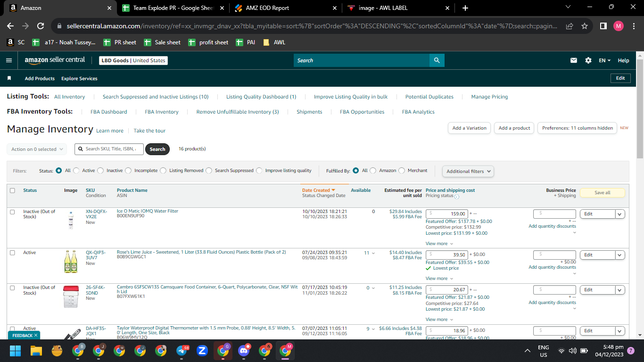
Task: Click the search magnifier button in header
Action: (437, 60)
